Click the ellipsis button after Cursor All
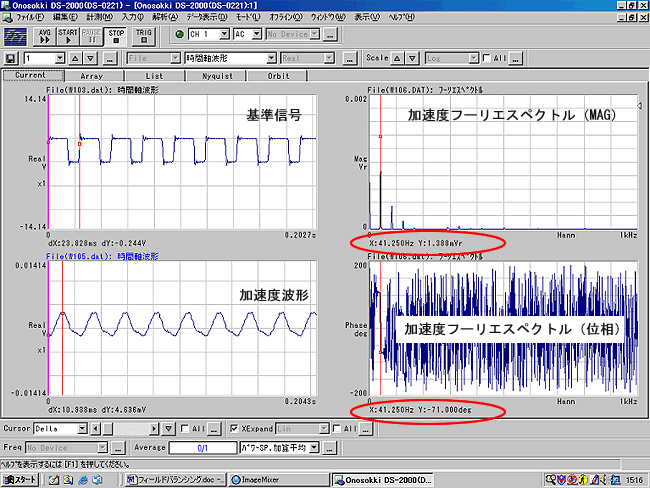 pyautogui.click(x=213, y=429)
